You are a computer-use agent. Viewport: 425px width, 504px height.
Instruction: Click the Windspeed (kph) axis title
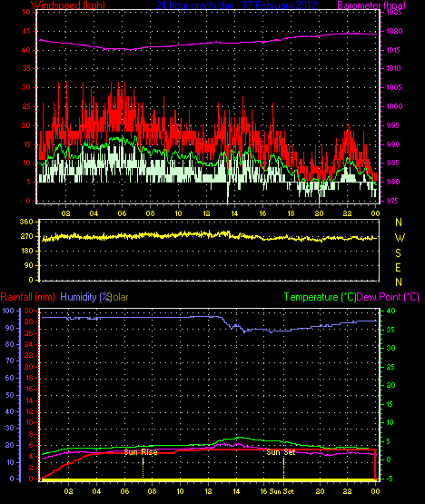(x=68, y=5)
